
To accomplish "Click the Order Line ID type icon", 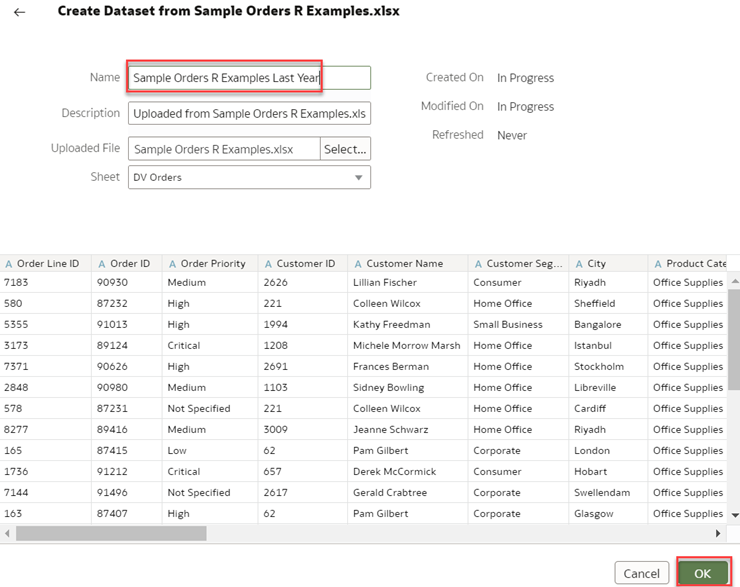I will [x=9, y=264].
